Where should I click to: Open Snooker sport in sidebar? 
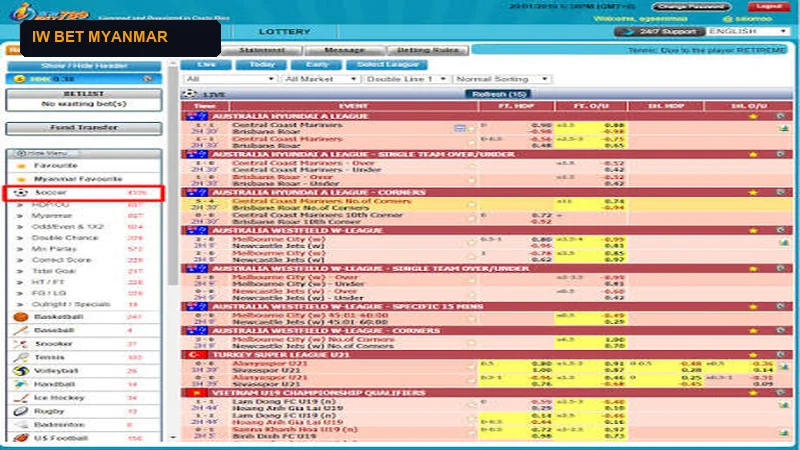tap(83, 344)
